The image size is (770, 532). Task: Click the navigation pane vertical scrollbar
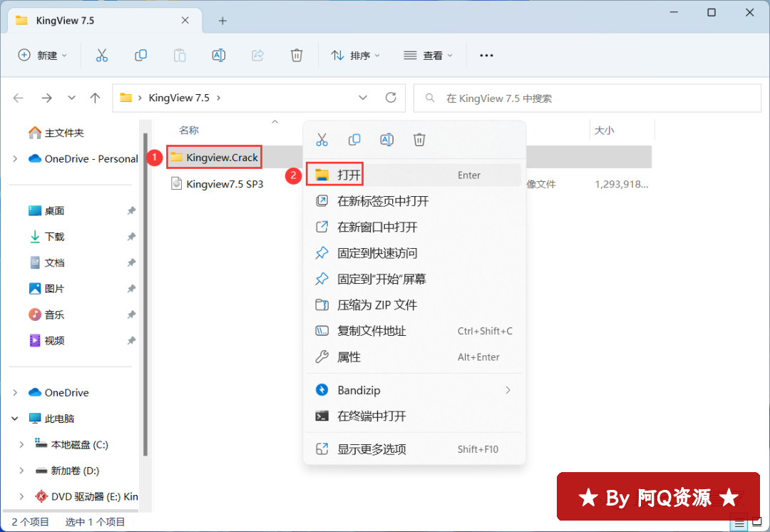pyautogui.click(x=145, y=295)
